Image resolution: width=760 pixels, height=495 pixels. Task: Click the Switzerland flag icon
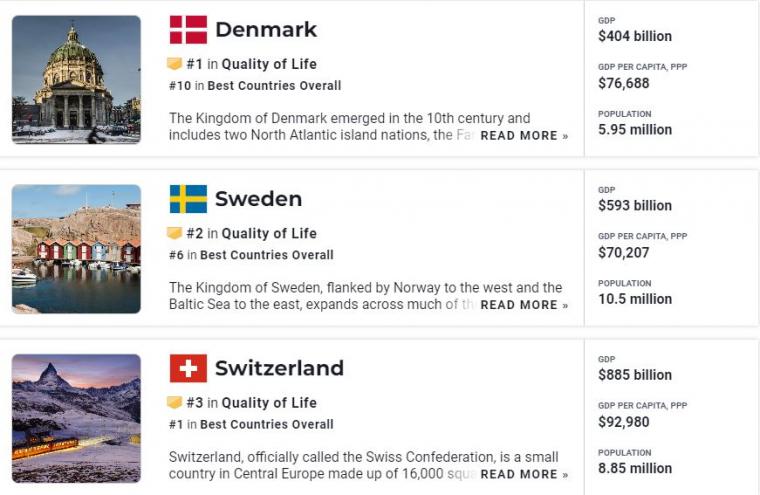tap(188, 368)
